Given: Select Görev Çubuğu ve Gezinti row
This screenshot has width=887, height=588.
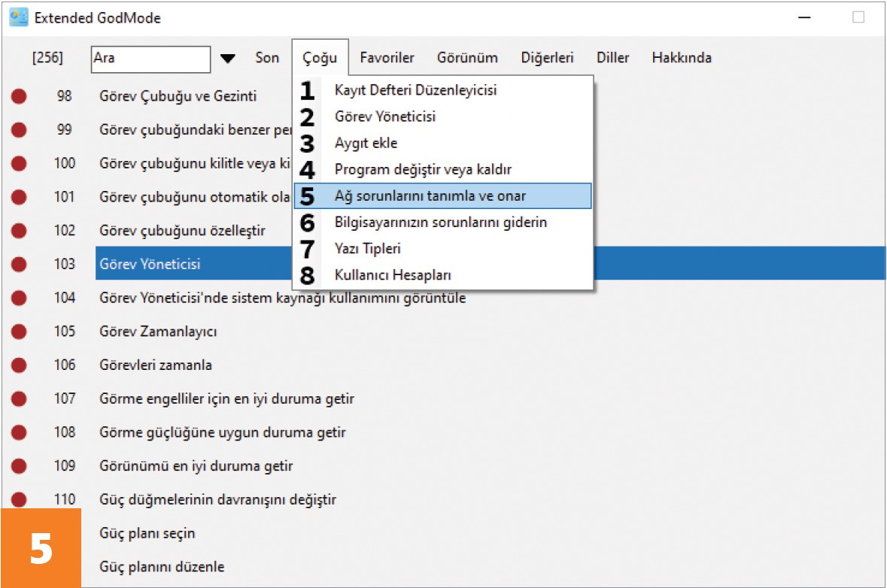Looking at the screenshot, I should (x=178, y=96).
